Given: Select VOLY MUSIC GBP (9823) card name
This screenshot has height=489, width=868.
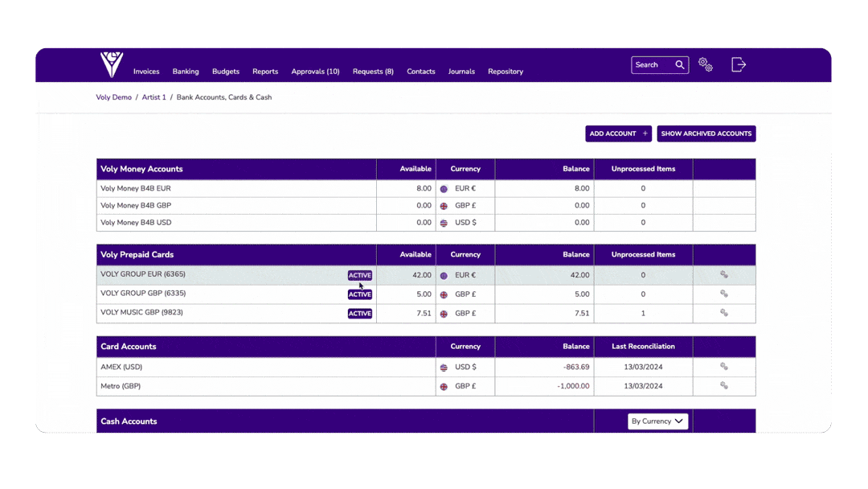Looking at the screenshot, I should click(141, 312).
